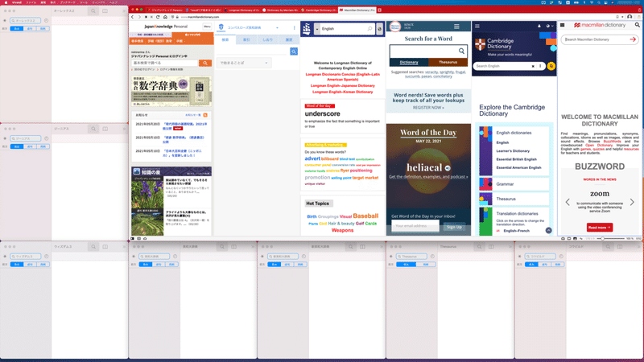The width and height of the screenshot is (644, 362).
Task: Click the yellow Cambridge search button
Action: 551,66
